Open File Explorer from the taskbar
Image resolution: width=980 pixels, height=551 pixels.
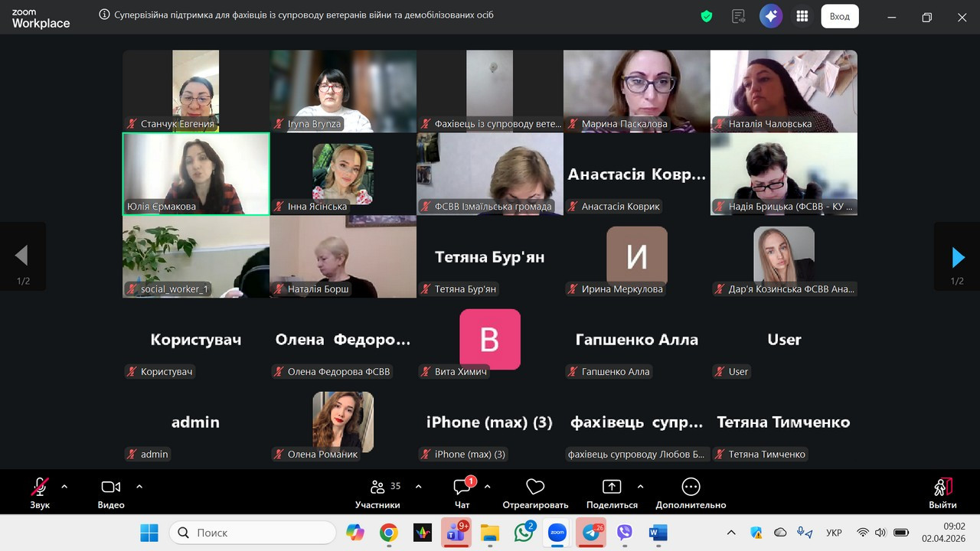(490, 533)
